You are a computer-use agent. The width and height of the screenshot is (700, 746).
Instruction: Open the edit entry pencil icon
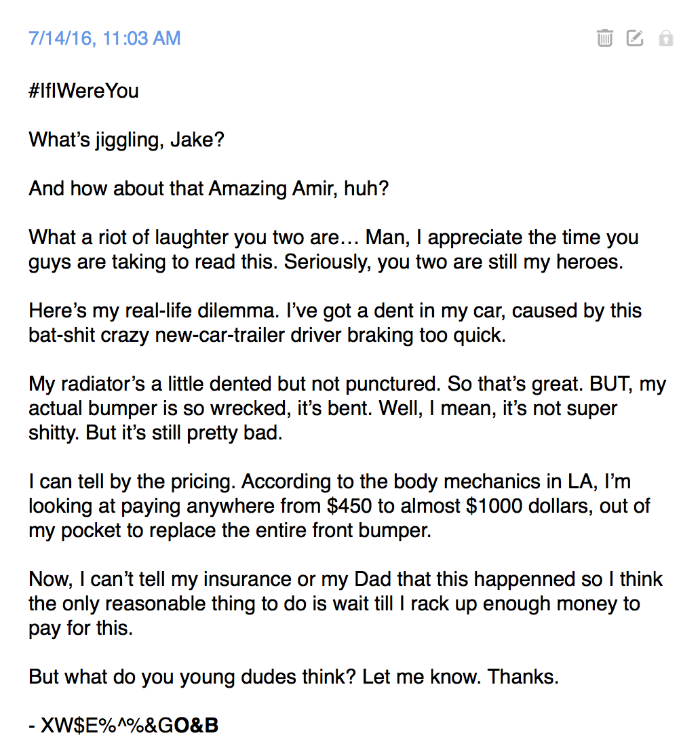coord(635,38)
